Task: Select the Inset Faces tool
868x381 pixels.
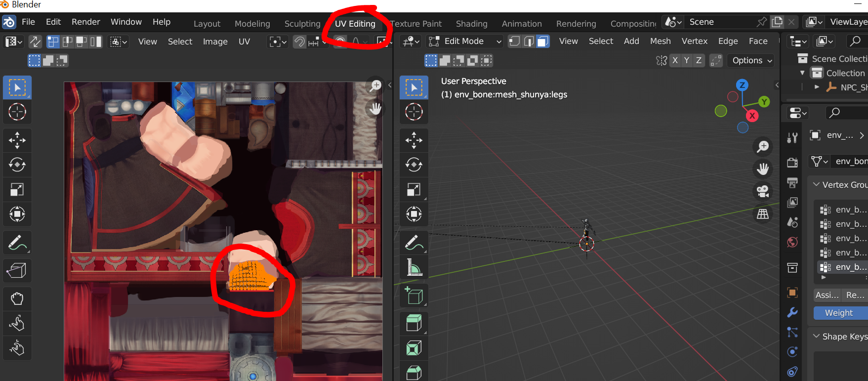Action: coord(414,348)
